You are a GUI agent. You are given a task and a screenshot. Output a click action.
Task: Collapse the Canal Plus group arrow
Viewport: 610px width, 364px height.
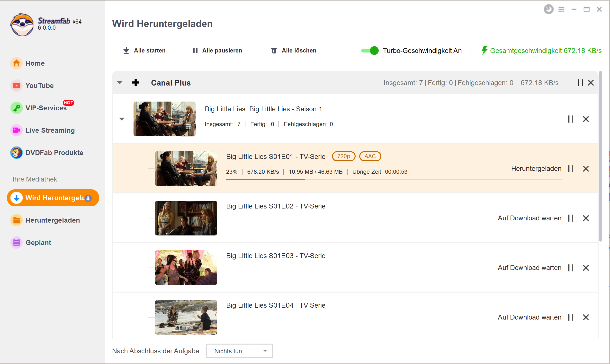click(120, 83)
